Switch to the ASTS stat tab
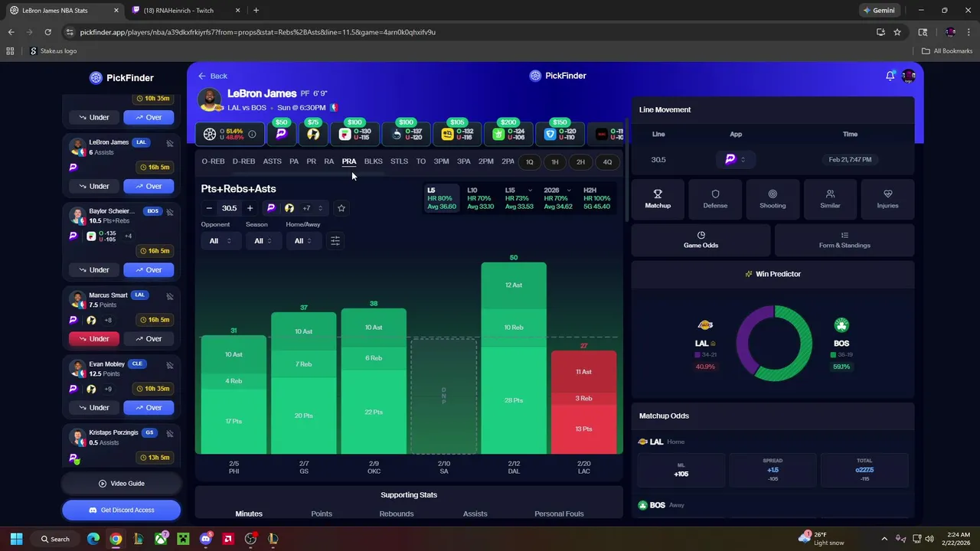This screenshot has height=551, width=980. point(272,161)
